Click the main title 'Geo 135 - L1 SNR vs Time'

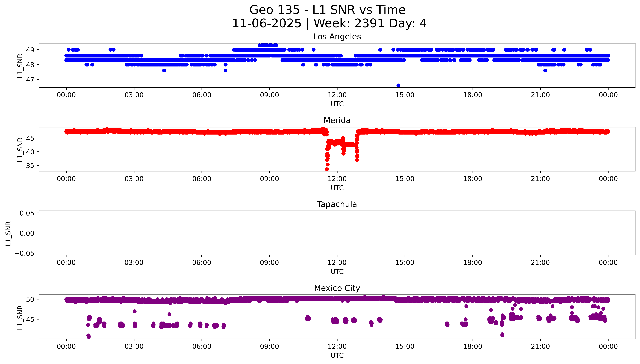[327, 10]
